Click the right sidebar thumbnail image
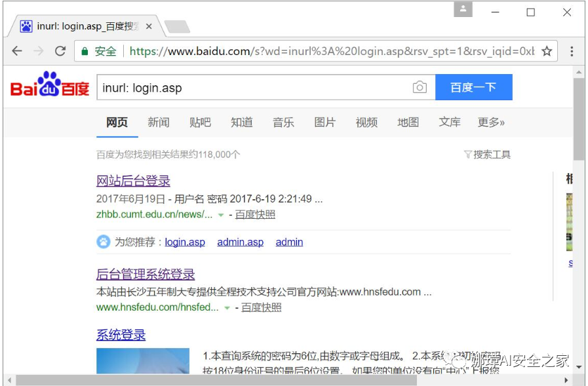This screenshot has height=386, width=588. pos(569,222)
